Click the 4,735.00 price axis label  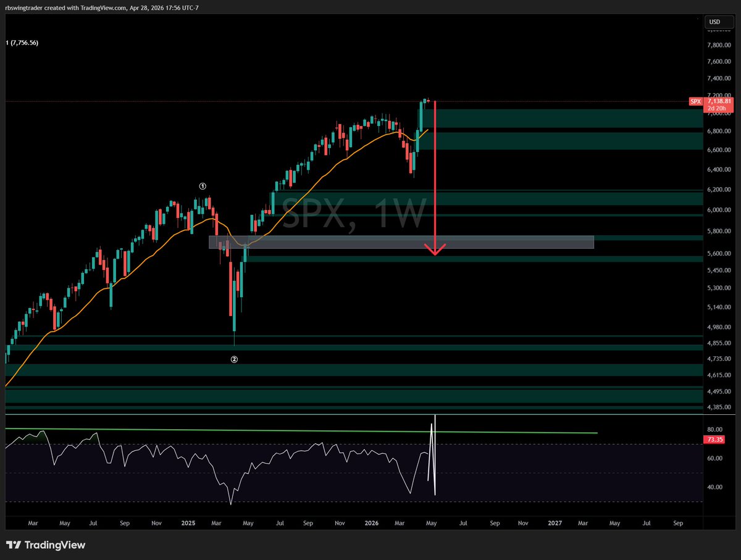(720, 359)
